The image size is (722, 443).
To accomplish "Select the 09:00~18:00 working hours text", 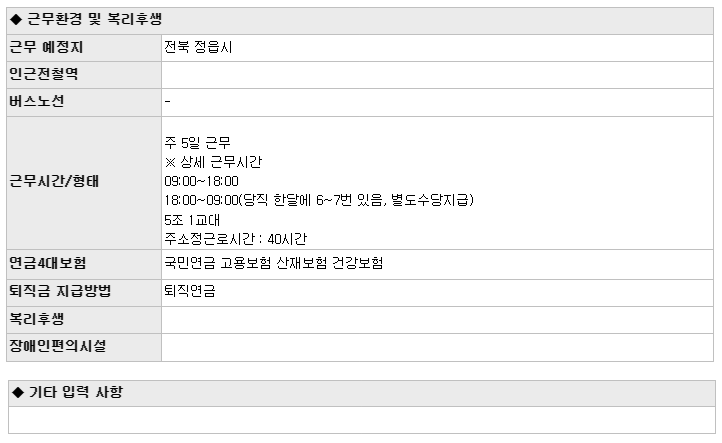I will (201, 181).
